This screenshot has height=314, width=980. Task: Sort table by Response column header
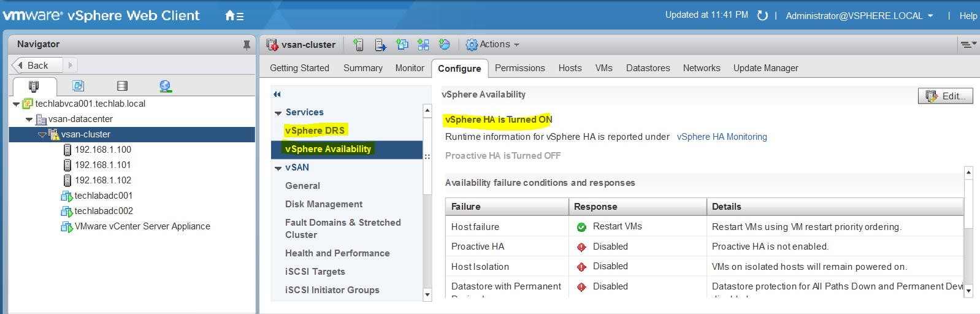tap(638, 207)
